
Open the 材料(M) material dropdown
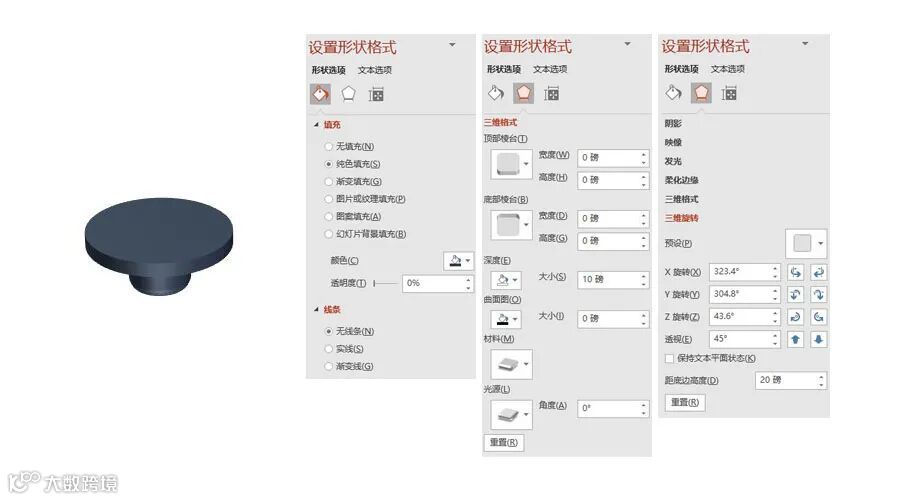511,364
